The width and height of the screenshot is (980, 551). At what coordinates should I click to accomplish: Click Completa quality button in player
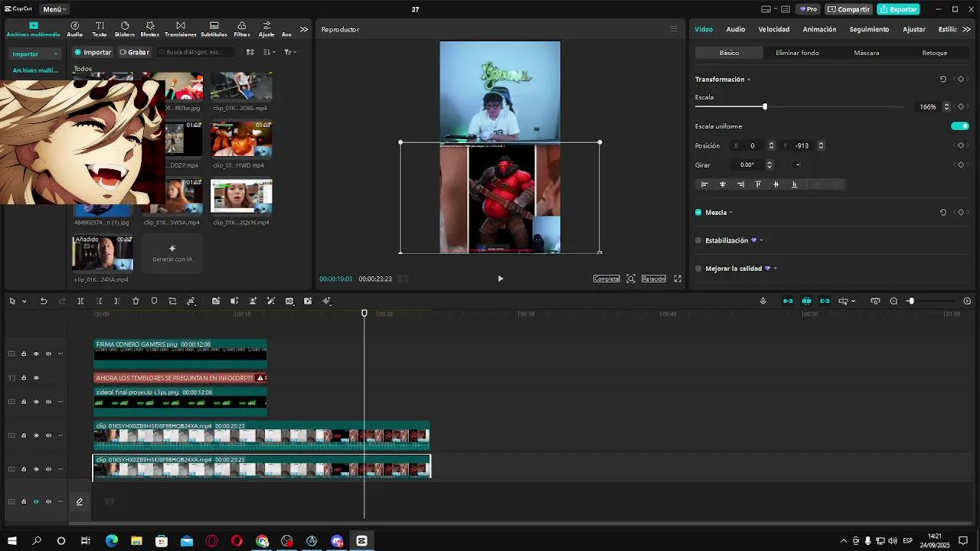tap(606, 279)
